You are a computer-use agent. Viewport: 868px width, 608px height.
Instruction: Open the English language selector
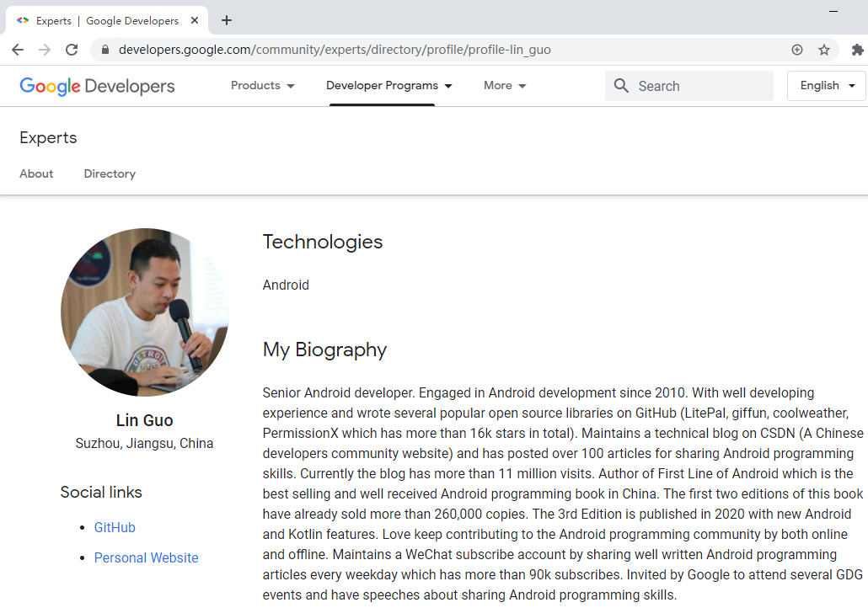[827, 86]
